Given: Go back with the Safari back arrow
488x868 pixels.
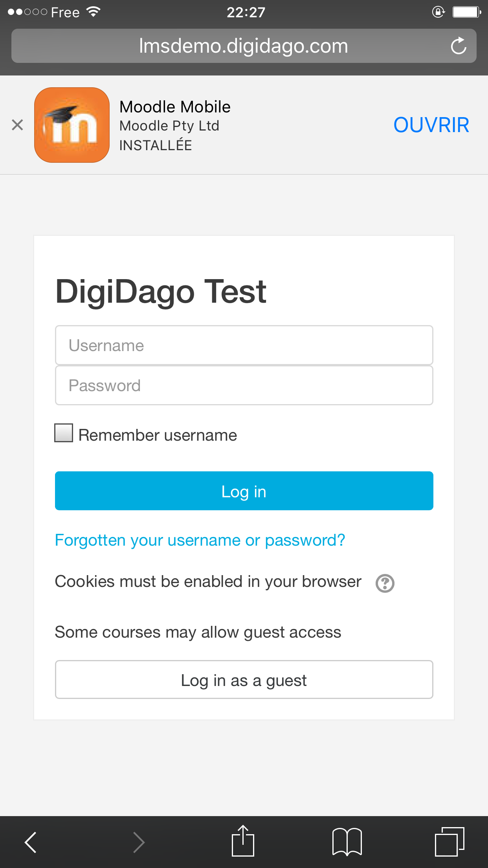Looking at the screenshot, I should 31,842.
